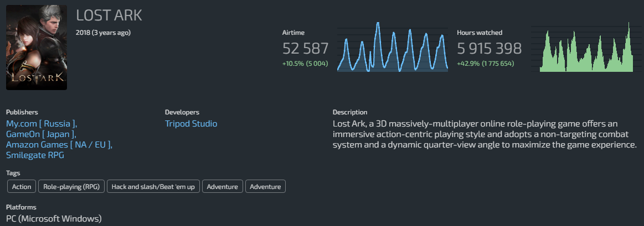The image size is (644, 226).
Task: Click the PC (Microsoft Windows) platform text
Action: click(x=54, y=219)
